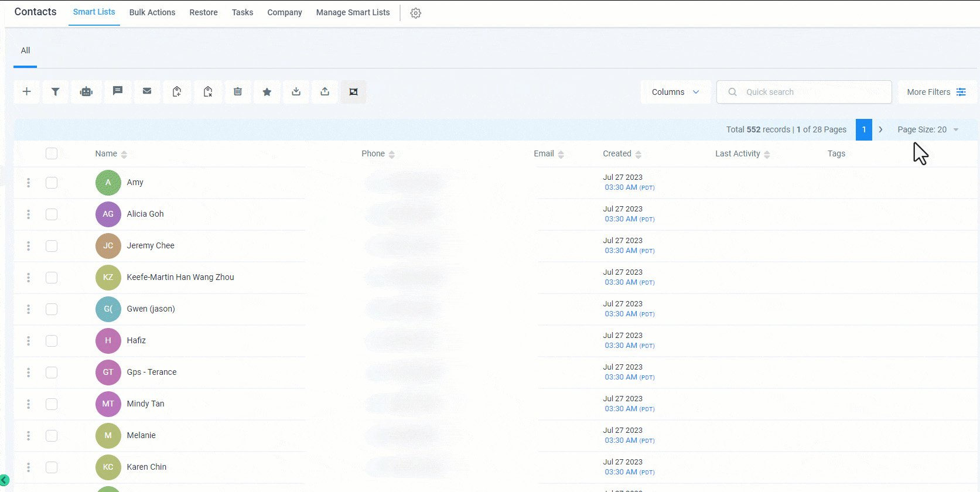
Task: Click the star review icon
Action: tap(267, 92)
